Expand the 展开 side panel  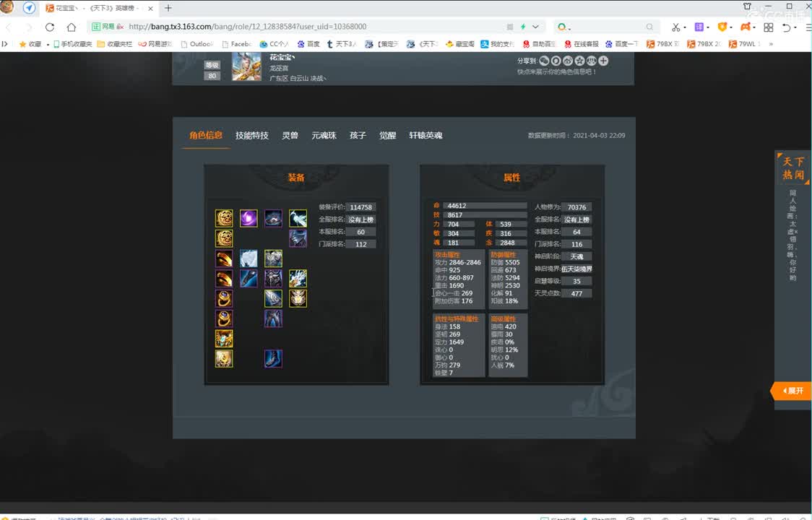tap(792, 391)
